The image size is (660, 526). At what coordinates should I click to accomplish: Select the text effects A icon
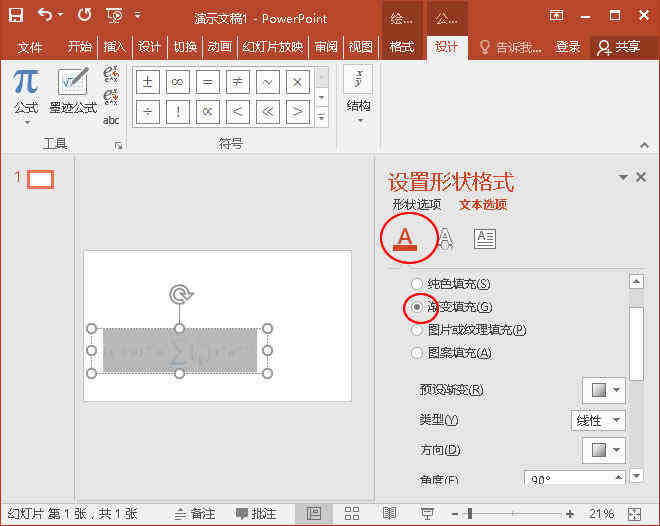click(x=445, y=239)
